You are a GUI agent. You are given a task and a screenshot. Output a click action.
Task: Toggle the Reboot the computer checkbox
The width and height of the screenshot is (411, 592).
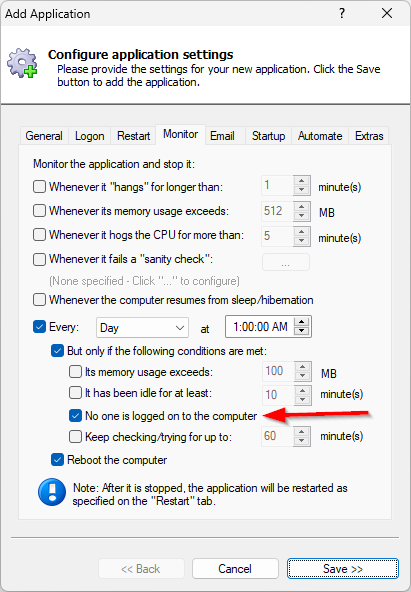57,460
